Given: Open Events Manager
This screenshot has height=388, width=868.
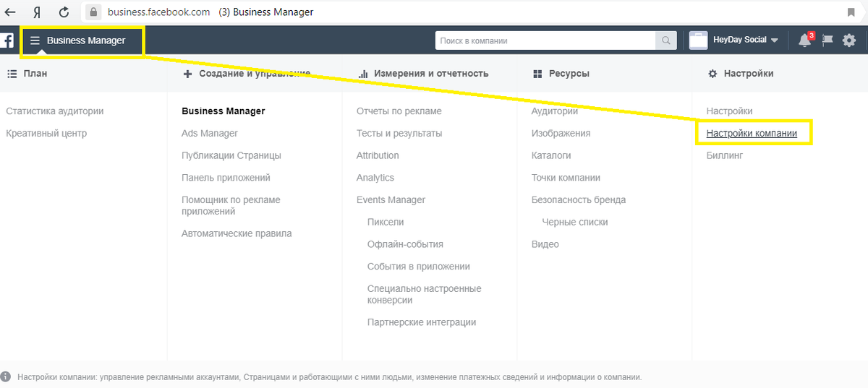Looking at the screenshot, I should coord(391,200).
